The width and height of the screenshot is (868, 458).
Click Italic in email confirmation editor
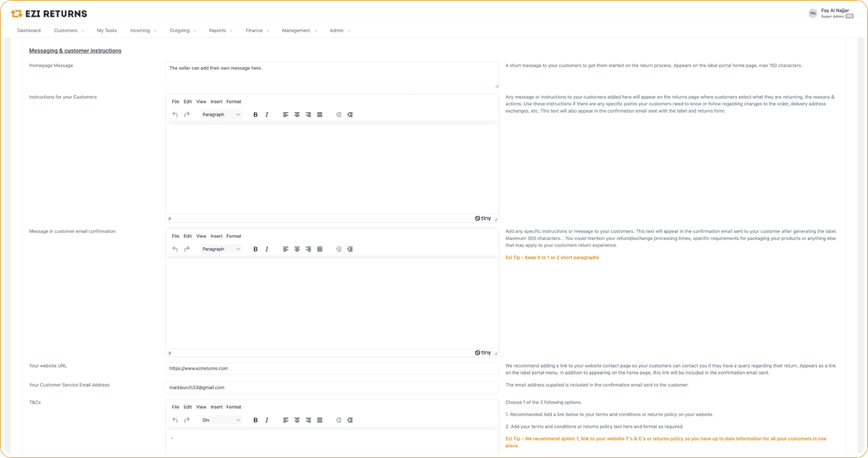267,249
